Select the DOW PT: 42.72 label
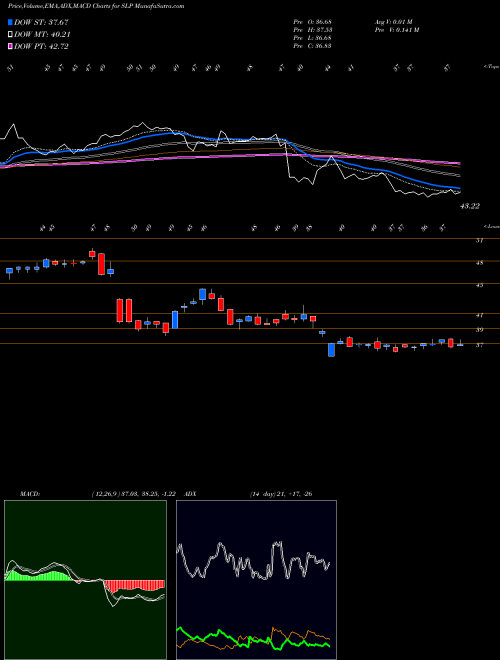500x660 pixels. pos(41,46)
